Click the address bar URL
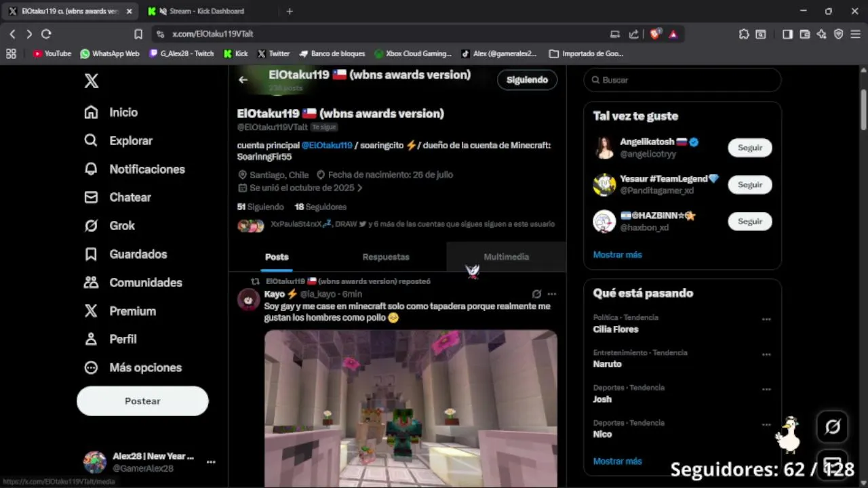The image size is (868, 488). coord(213,34)
